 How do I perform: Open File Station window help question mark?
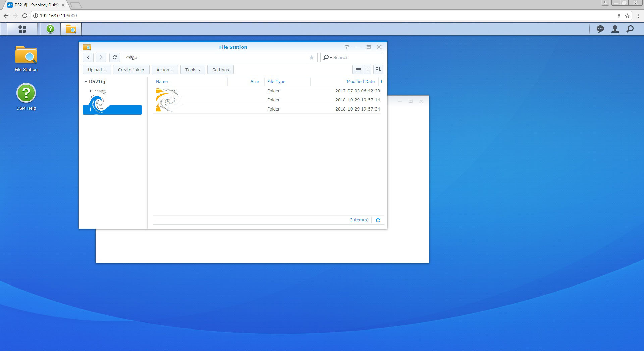pyautogui.click(x=347, y=47)
